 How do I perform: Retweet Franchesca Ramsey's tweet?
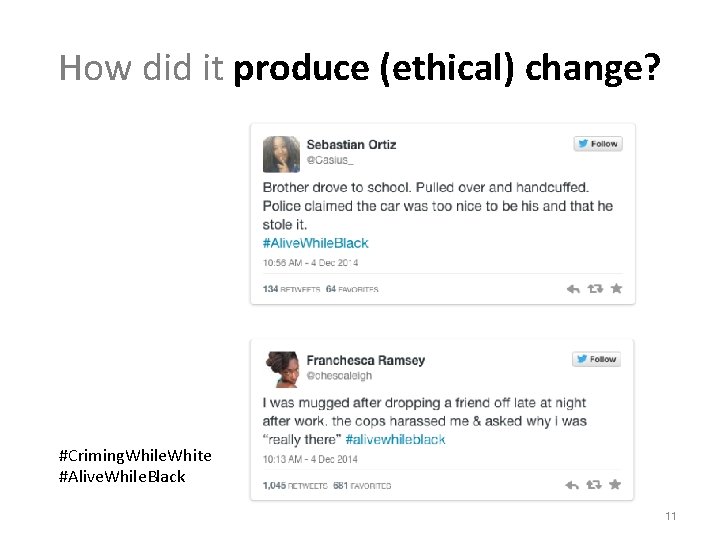click(x=595, y=485)
